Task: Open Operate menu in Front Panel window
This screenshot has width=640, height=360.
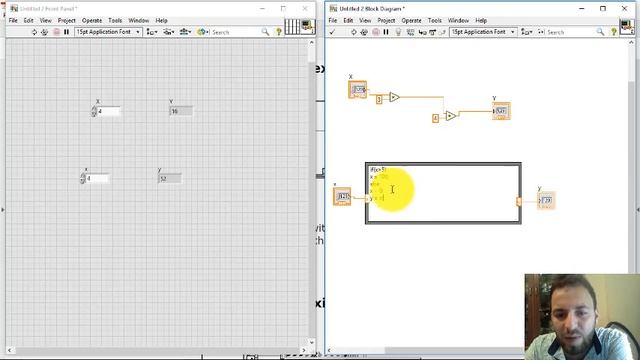Action: [92, 20]
